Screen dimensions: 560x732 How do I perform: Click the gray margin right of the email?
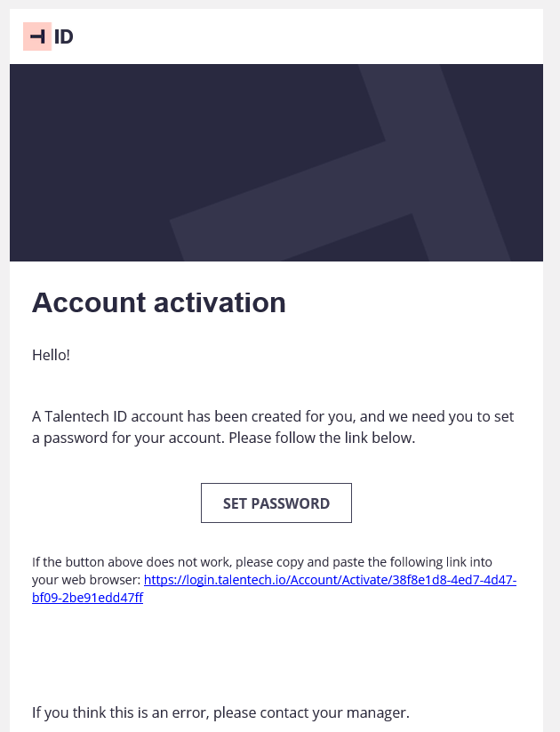[551, 356]
